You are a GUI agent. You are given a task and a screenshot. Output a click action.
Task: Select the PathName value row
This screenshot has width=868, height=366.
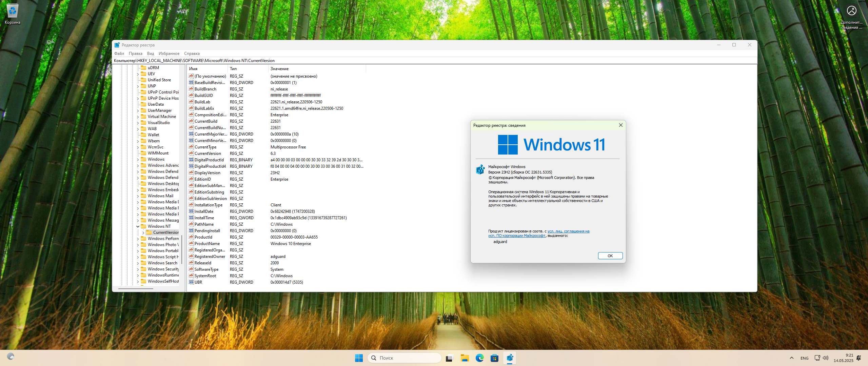pyautogui.click(x=277, y=224)
